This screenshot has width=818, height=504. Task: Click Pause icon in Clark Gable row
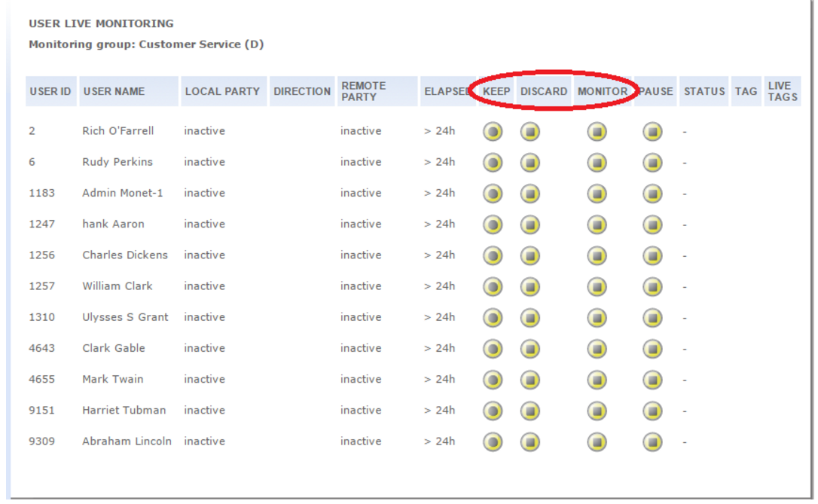tap(652, 349)
